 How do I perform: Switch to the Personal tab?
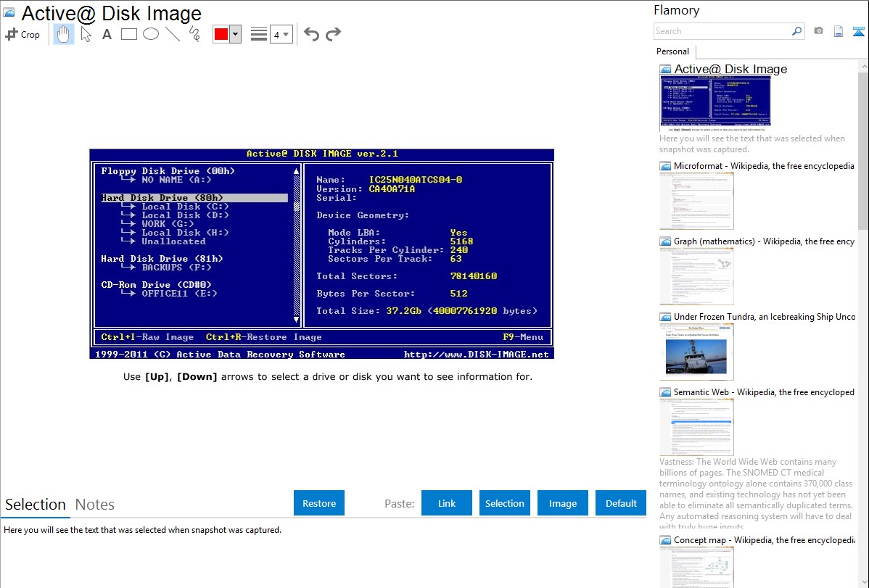point(673,51)
